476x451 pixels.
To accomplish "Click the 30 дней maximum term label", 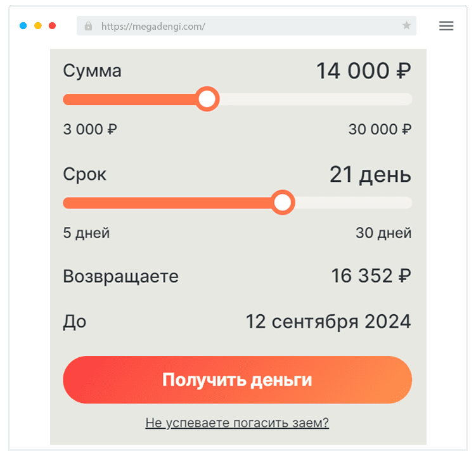I will click(383, 232).
